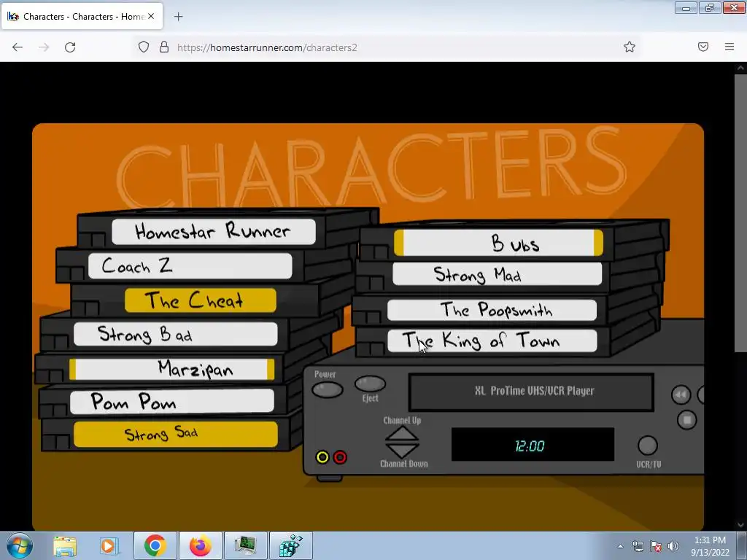
Task: Open the blue cubes taskbar app
Action: coord(291,545)
